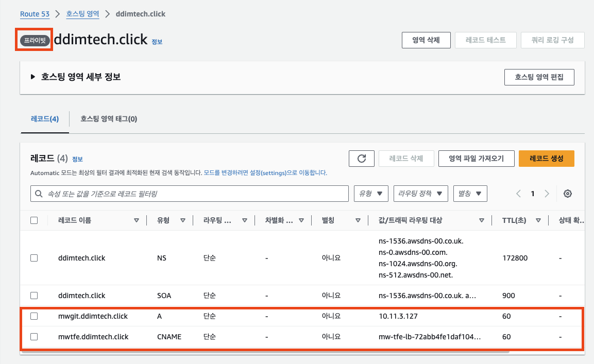
Task: Click the SOA type cell
Action: [x=164, y=296]
